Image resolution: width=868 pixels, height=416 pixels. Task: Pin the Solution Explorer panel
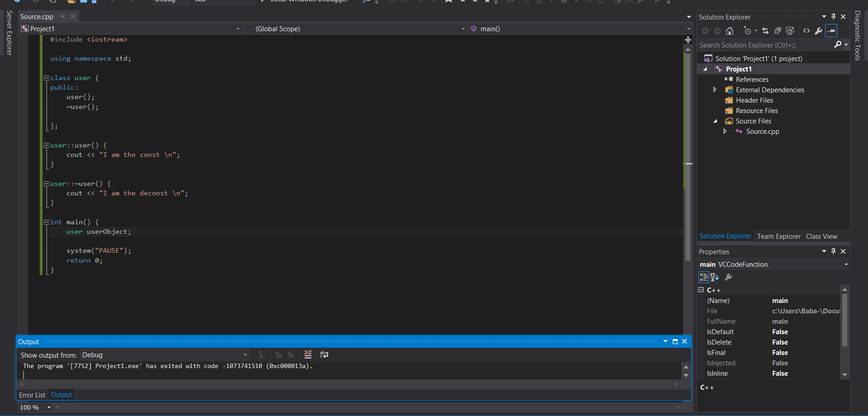[834, 17]
